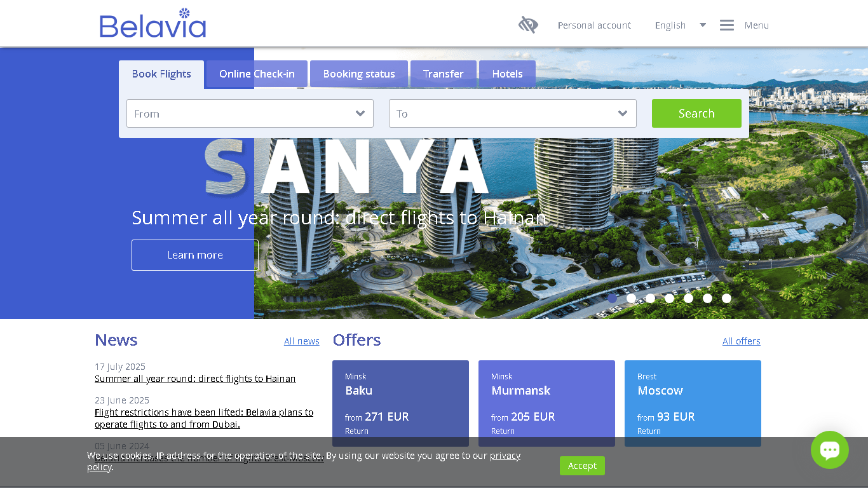This screenshot has width=868, height=488.
Task: Click the green Search button
Action: (x=696, y=114)
